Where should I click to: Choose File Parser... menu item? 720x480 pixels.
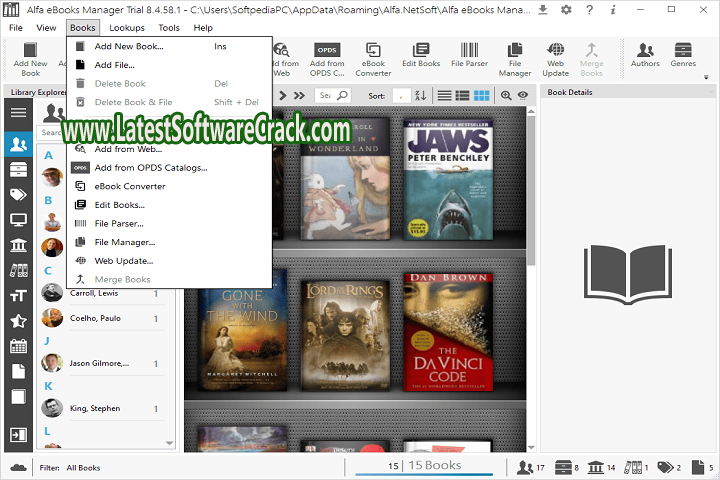(169, 223)
